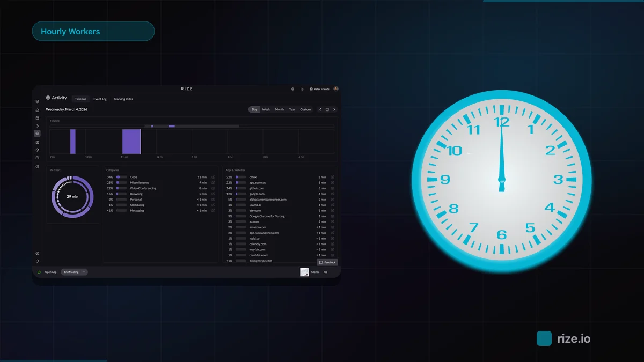The height and width of the screenshot is (362, 644).
Task: Toggle Silence mode at the bottom bar
Action: pos(315,272)
